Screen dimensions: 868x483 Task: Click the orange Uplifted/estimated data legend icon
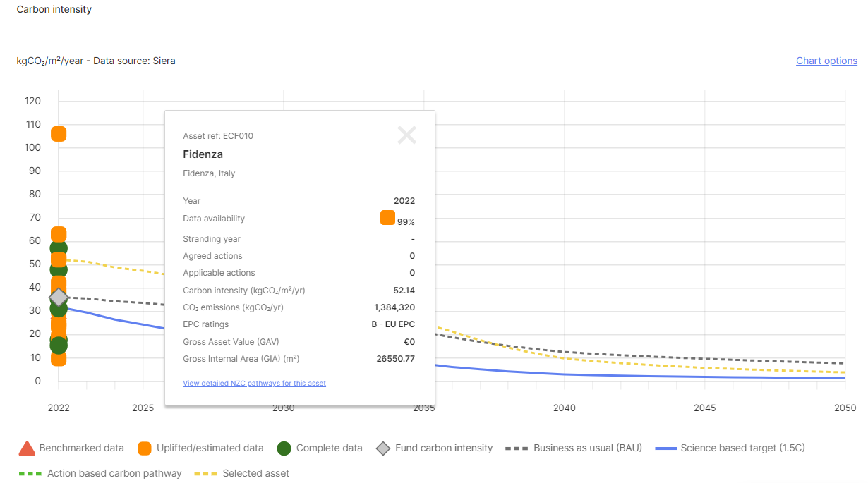click(x=145, y=448)
